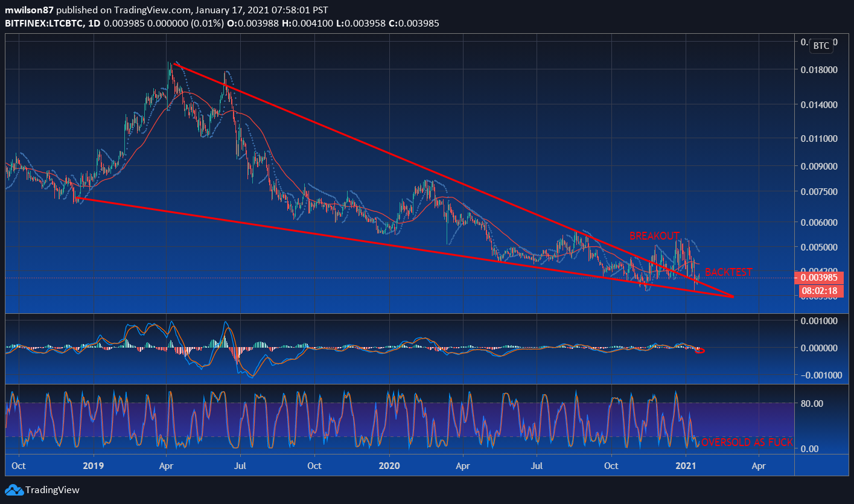Click the 0.00 stochastic axis label
854x504 pixels.
pos(811,448)
